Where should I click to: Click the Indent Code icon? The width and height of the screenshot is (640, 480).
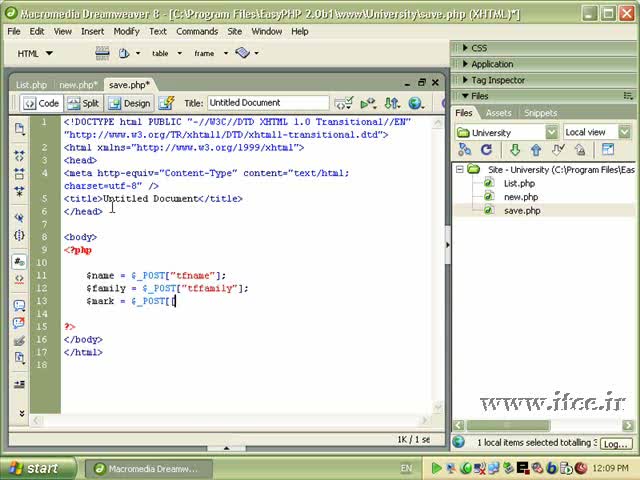click(19, 384)
